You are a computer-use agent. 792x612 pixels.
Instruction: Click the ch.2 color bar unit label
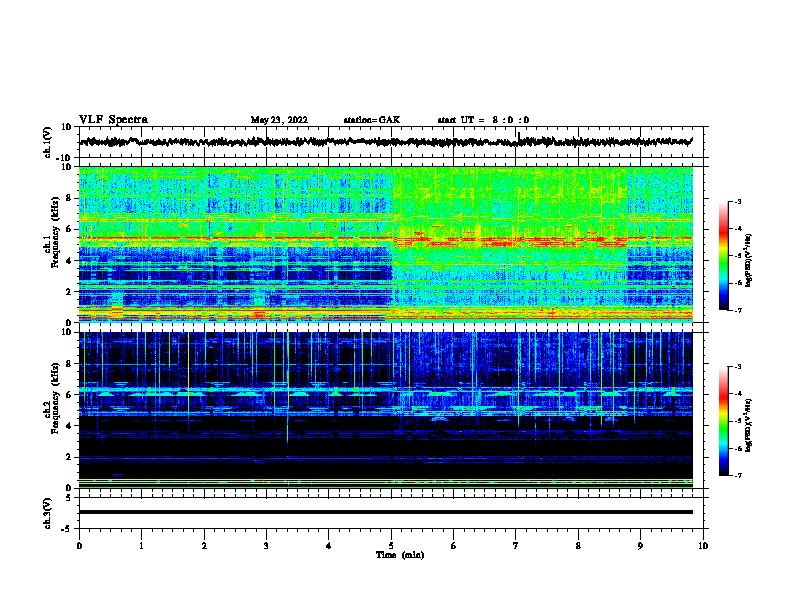[x=748, y=426]
